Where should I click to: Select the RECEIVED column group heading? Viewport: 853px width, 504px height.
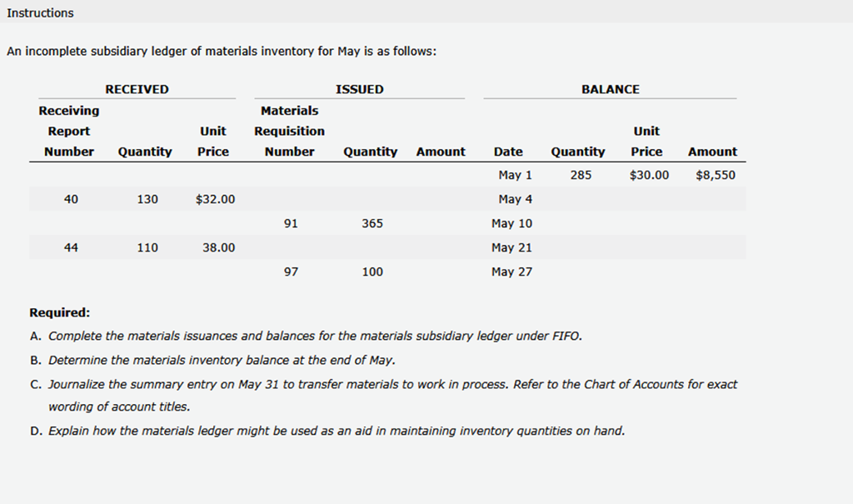(x=137, y=89)
